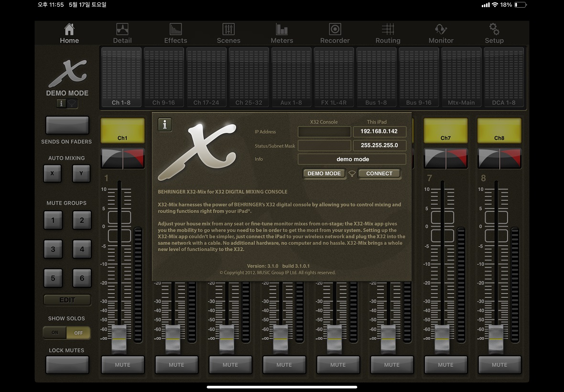
Task: Turn Show Solos ON
Action: tap(54, 333)
